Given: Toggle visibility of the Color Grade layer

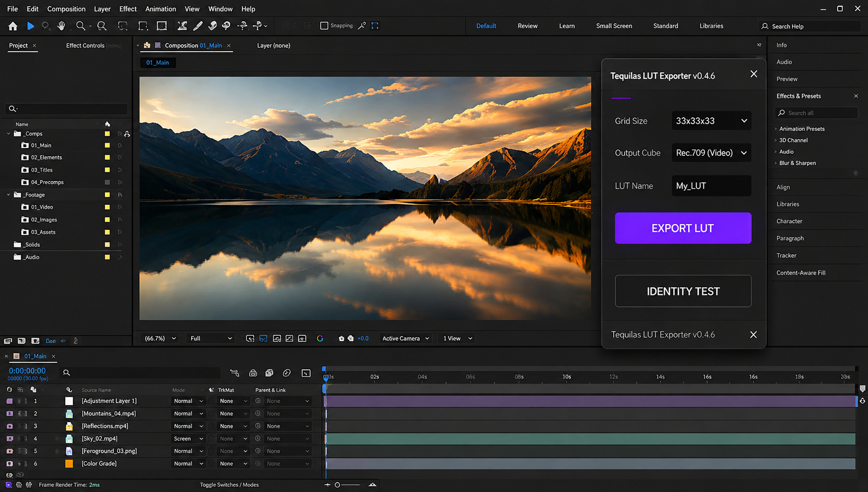Looking at the screenshot, I should tap(9, 463).
